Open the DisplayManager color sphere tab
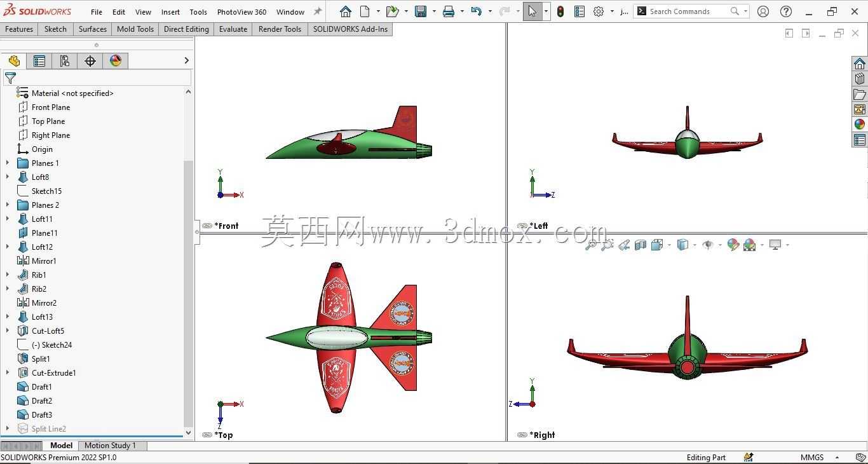The height and width of the screenshot is (464, 868). [x=116, y=61]
